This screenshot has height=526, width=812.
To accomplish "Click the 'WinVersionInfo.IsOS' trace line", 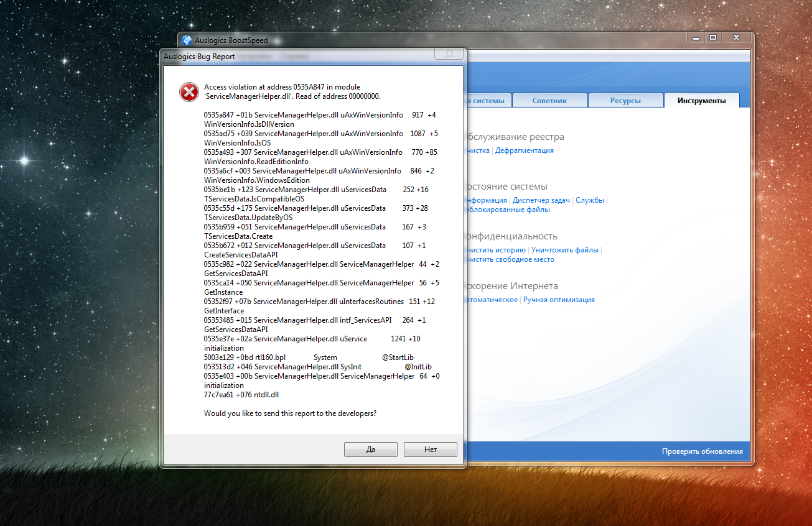I will (237, 143).
